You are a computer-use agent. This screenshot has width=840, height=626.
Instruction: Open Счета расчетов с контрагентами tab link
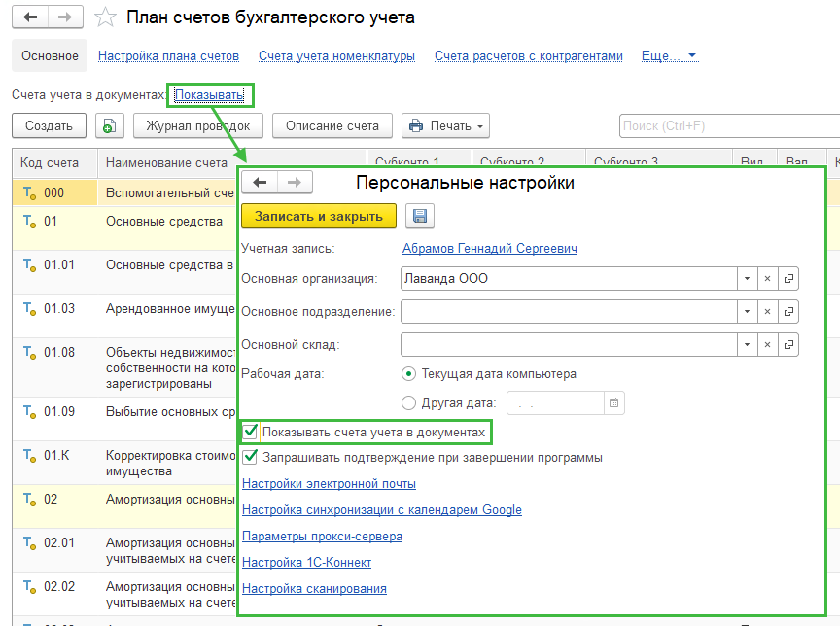(x=528, y=55)
